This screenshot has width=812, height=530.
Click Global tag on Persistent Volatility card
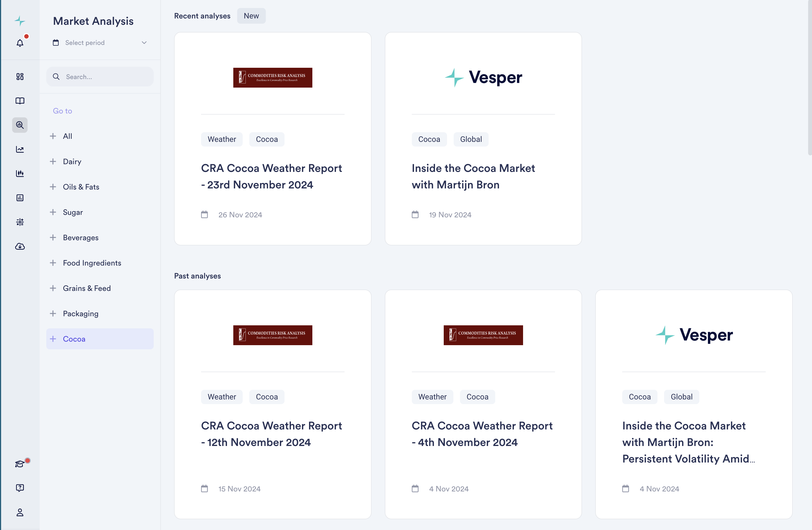click(x=681, y=397)
